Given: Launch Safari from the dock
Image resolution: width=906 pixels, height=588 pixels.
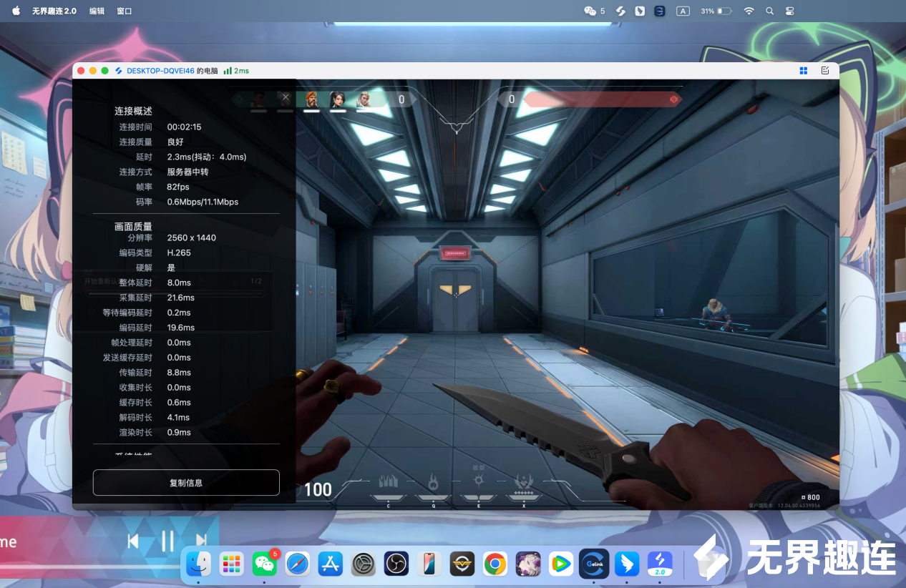Looking at the screenshot, I should point(298,564).
